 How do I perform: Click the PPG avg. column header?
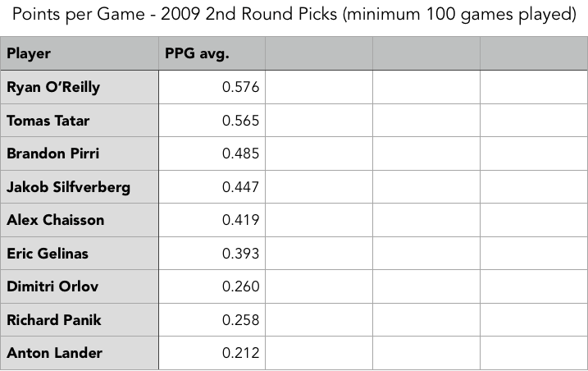tap(212, 53)
